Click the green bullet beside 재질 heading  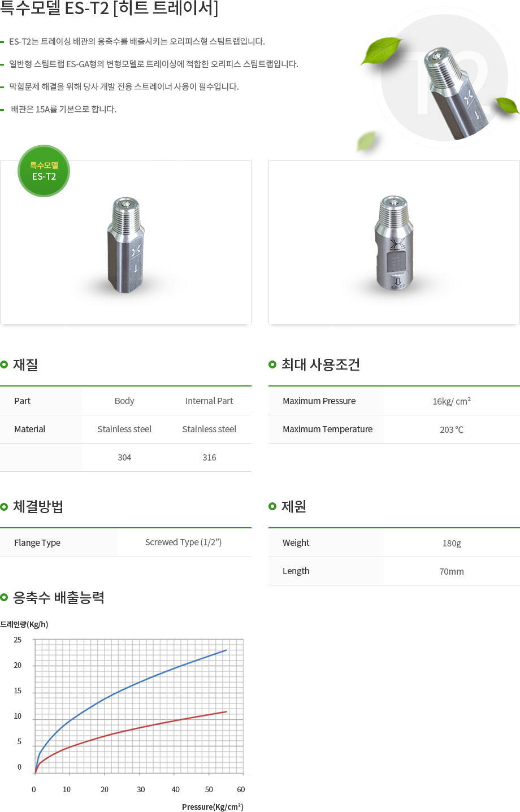[x=5, y=364]
